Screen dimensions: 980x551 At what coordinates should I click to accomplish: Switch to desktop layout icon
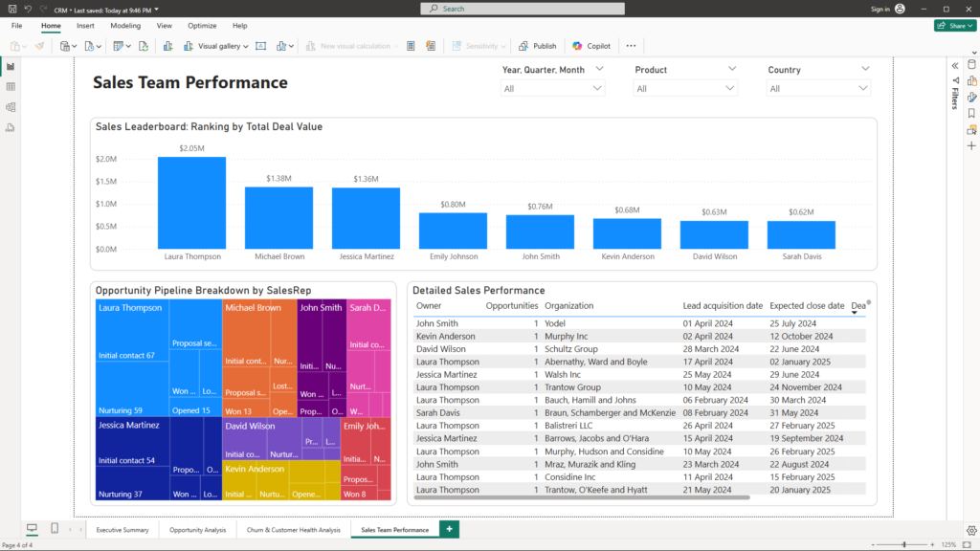[x=32, y=529]
